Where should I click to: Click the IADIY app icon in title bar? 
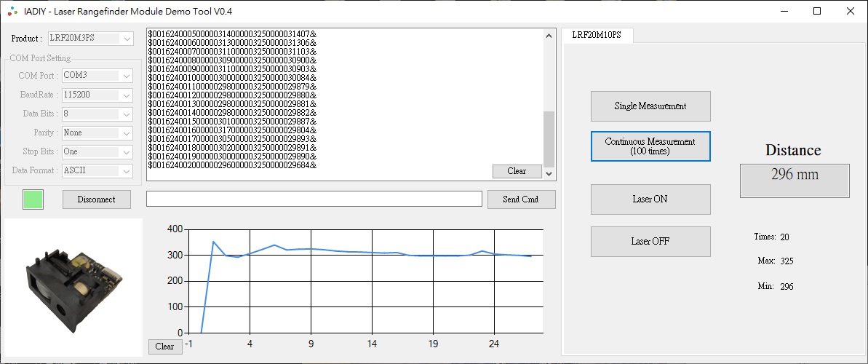[x=12, y=12]
